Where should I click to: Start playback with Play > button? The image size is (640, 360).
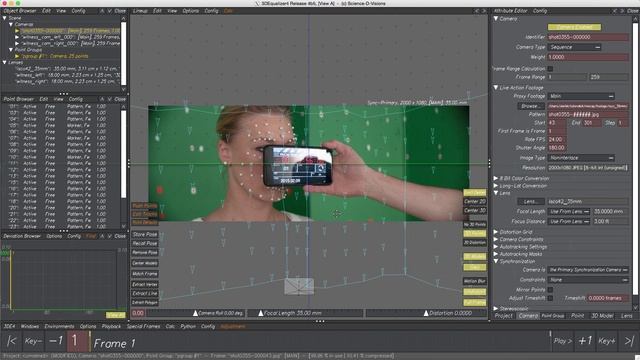click(563, 341)
